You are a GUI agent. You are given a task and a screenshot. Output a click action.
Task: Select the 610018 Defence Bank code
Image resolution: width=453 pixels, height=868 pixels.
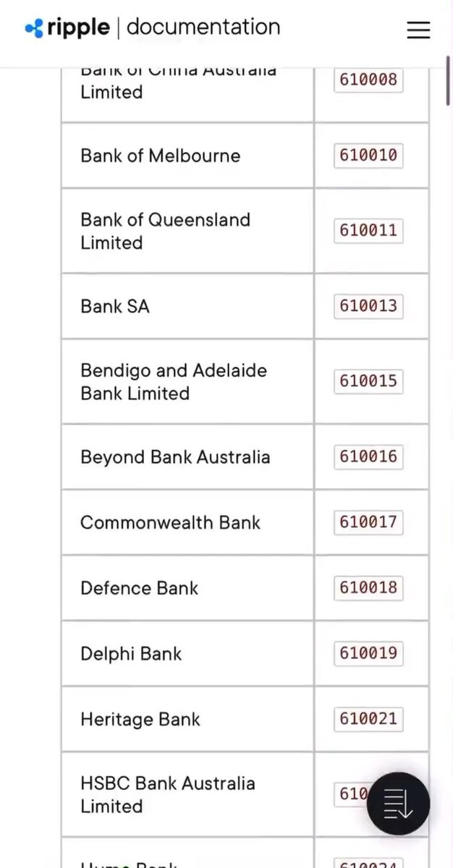368,588
